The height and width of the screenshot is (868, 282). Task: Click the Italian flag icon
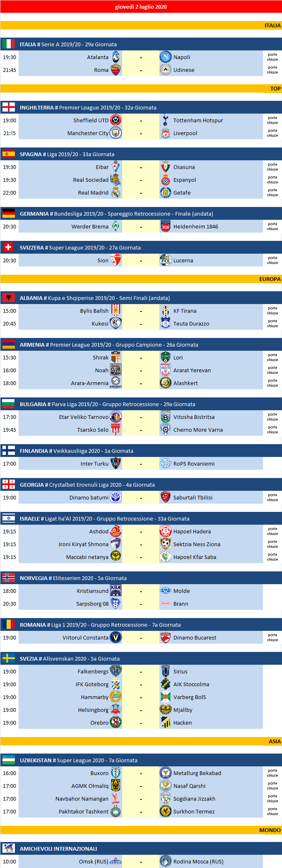point(8,44)
